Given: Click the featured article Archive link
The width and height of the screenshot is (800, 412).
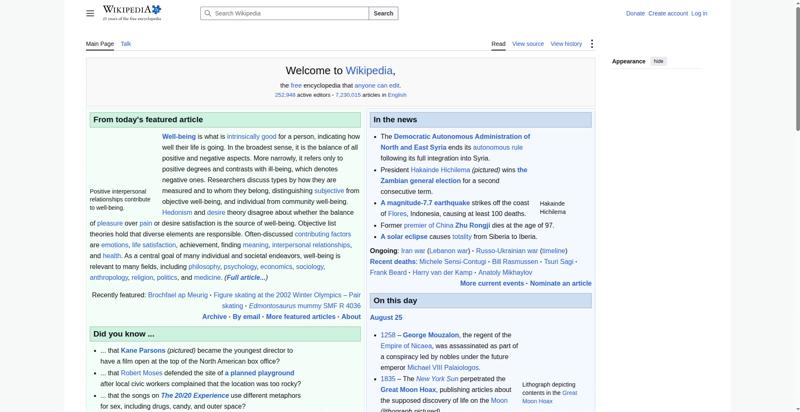Looking at the screenshot, I should click(x=214, y=317).
